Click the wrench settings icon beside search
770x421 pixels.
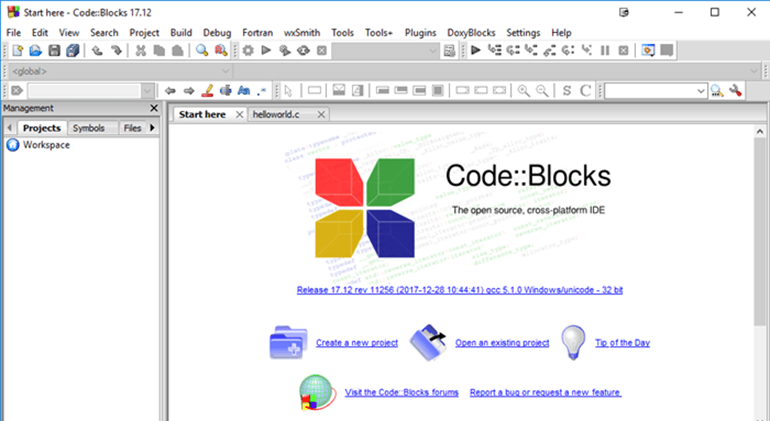(736, 91)
